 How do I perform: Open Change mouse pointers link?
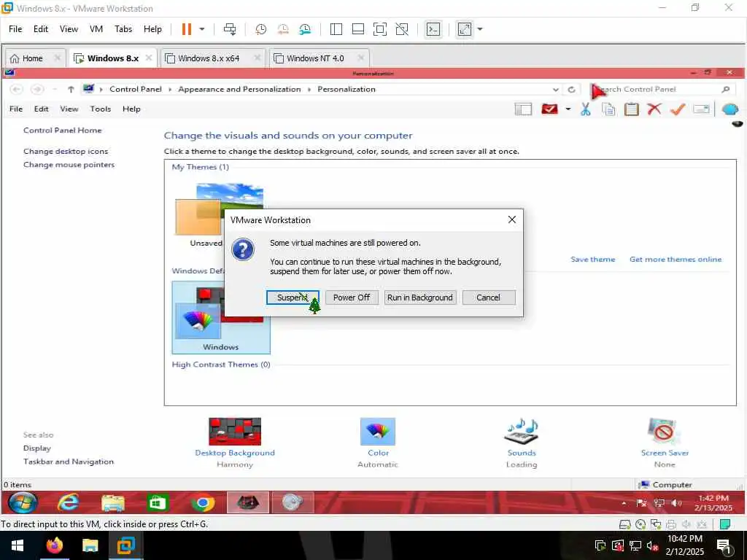[69, 164]
